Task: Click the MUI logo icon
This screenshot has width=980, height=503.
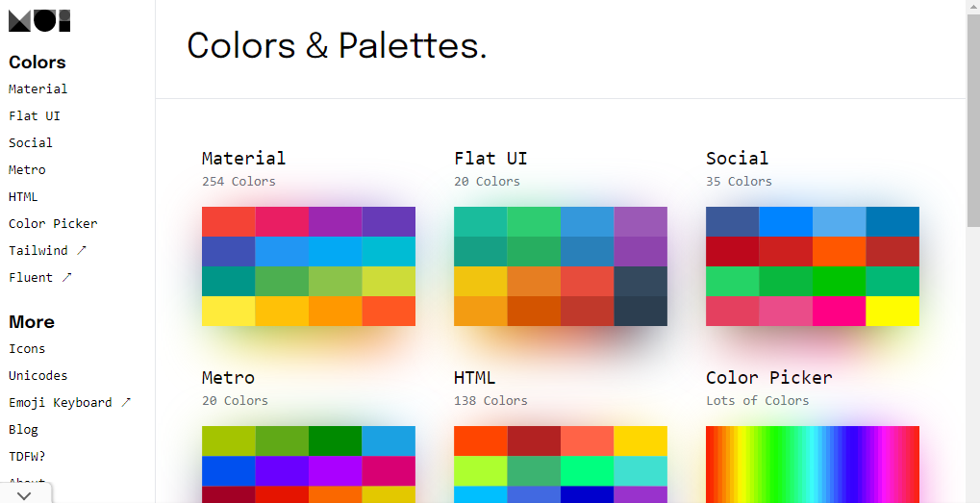Action: 39,21
